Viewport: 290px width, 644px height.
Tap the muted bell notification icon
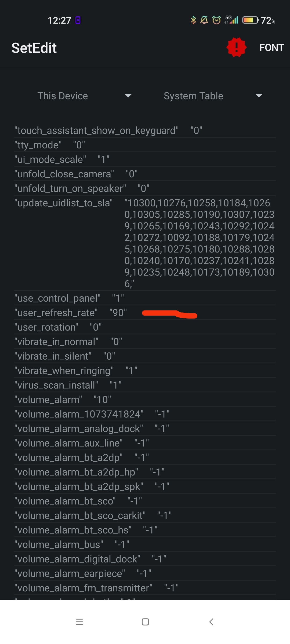coord(204,20)
